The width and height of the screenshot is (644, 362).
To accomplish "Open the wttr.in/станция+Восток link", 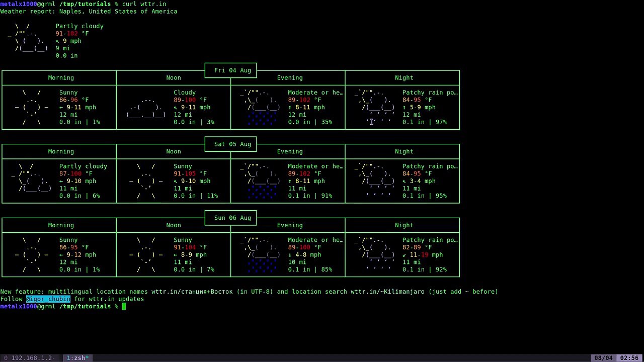I will click(x=192, y=292).
